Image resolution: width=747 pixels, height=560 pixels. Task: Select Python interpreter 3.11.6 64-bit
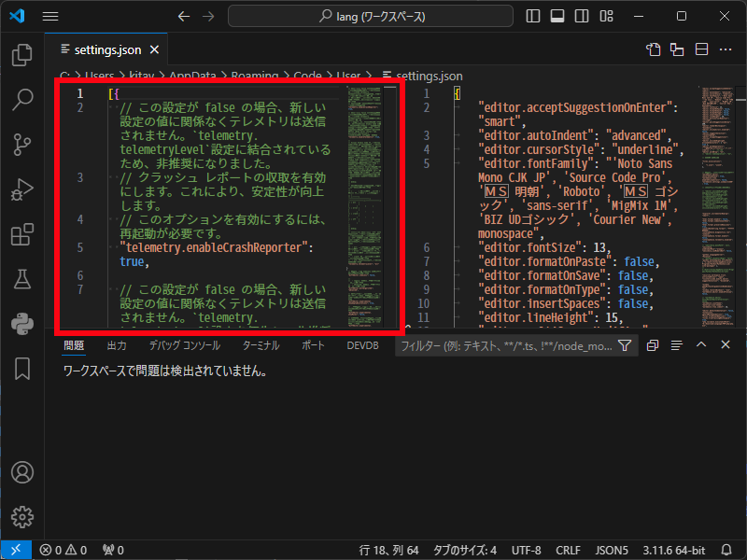673,551
